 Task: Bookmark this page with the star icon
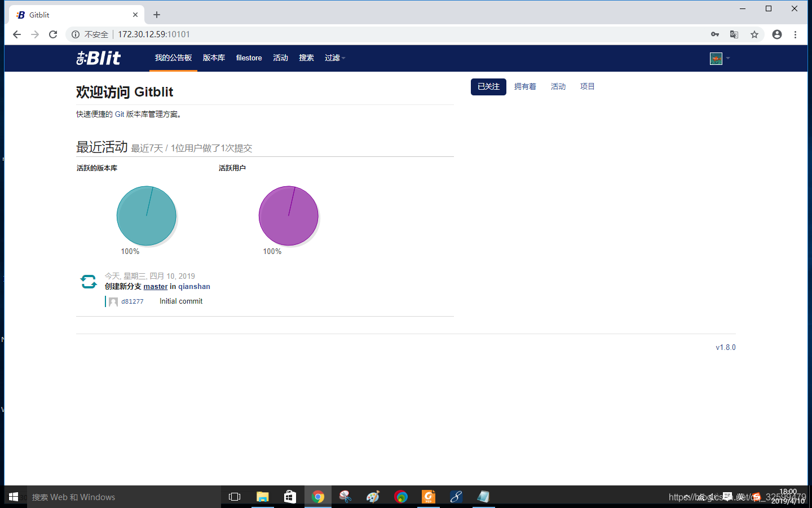pos(754,34)
